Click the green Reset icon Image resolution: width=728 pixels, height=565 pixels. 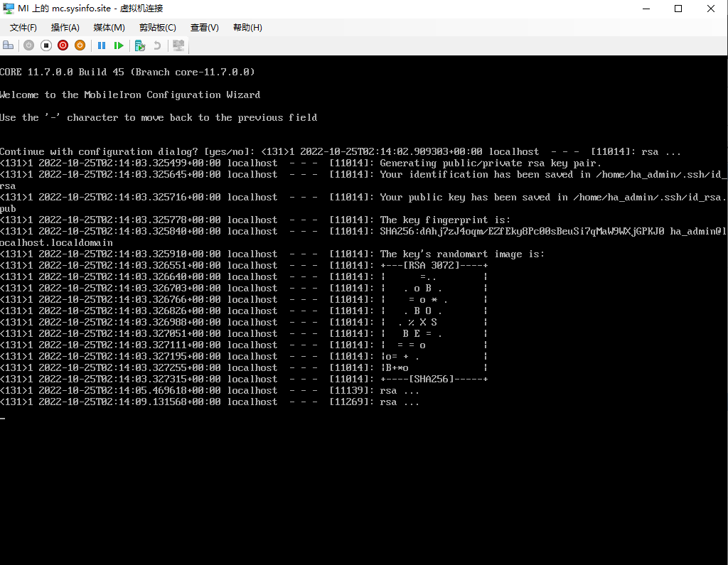click(119, 45)
